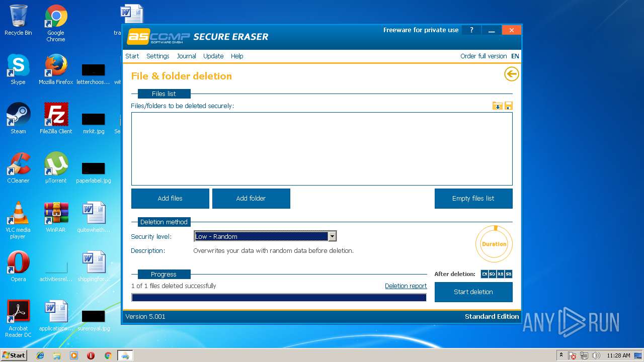Click the yellow back arrow icon
This screenshot has width=644, height=362.
[x=511, y=74]
